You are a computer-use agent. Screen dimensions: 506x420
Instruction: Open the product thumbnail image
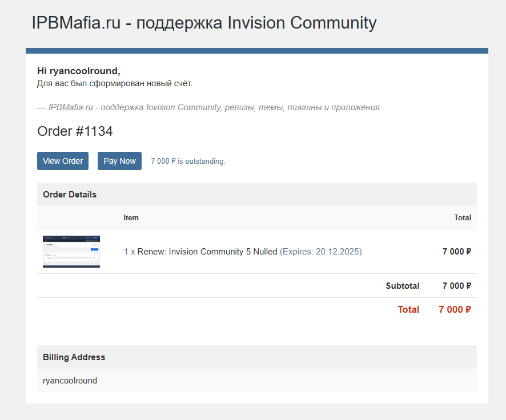71,252
